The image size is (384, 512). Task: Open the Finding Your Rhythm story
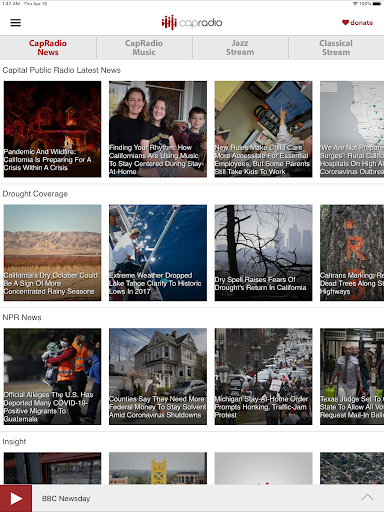tap(158, 129)
